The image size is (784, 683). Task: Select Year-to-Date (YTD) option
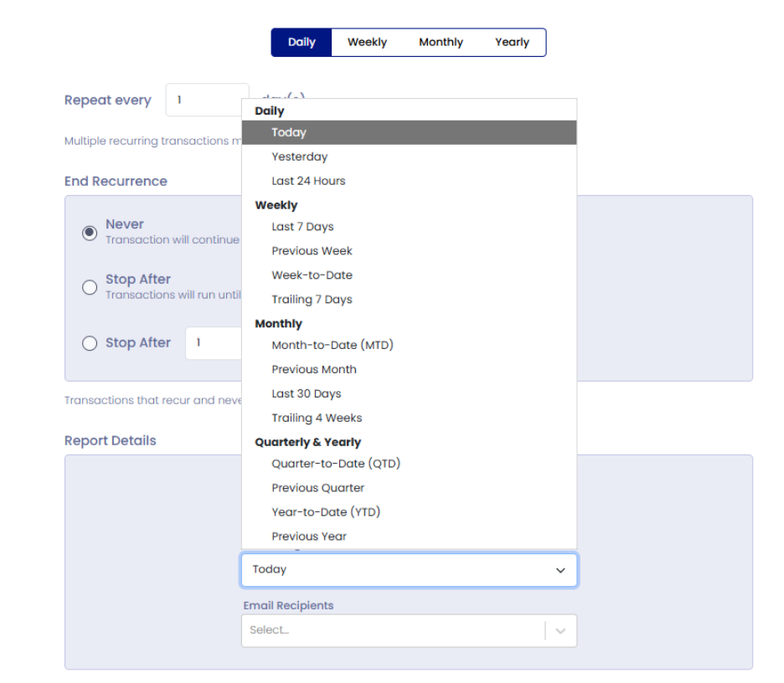[326, 512]
